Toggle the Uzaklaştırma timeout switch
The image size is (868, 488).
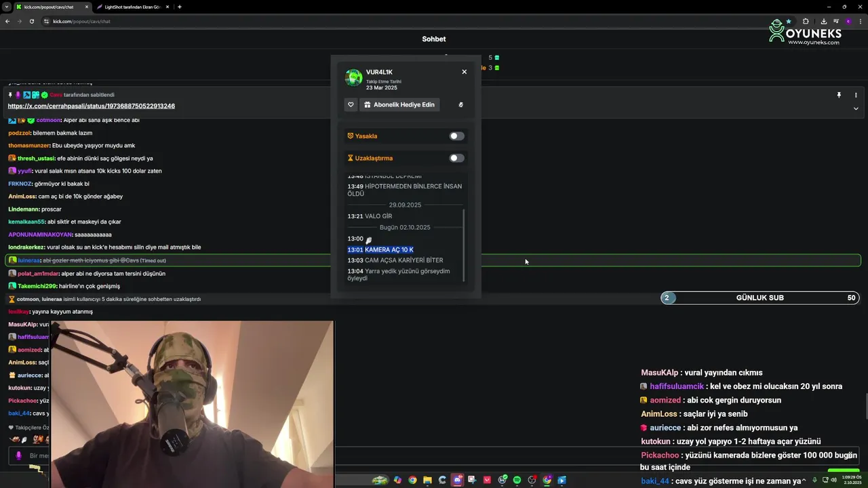pos(456,158)
